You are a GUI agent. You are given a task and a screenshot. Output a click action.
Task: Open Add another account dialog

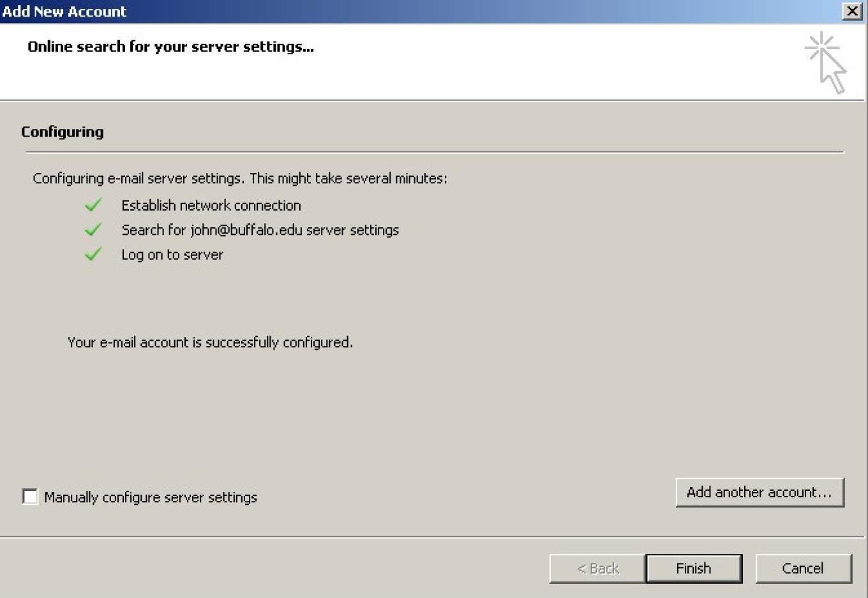[759, 492]
